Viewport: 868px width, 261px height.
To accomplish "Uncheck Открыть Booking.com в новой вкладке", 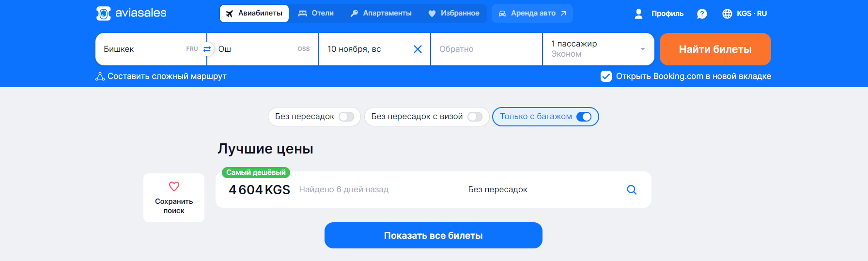I will click(606, 76).
